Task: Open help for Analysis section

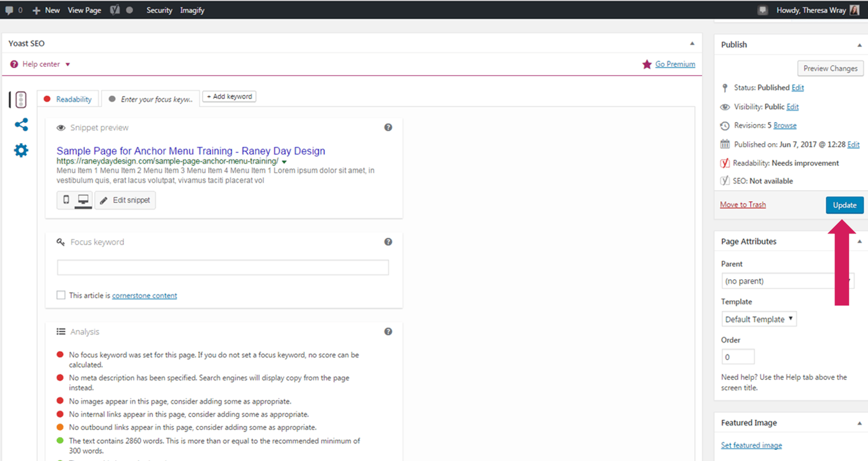Action: click(x=388, y=331)
